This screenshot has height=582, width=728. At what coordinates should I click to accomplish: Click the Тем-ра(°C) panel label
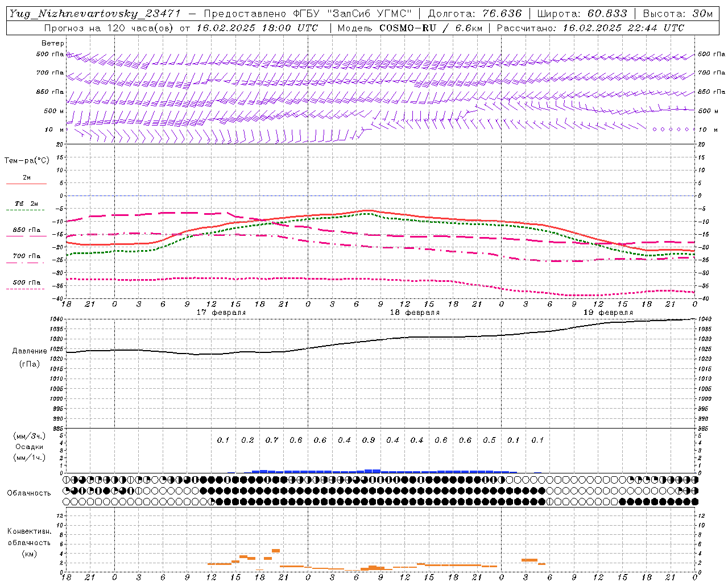[27, 161]
